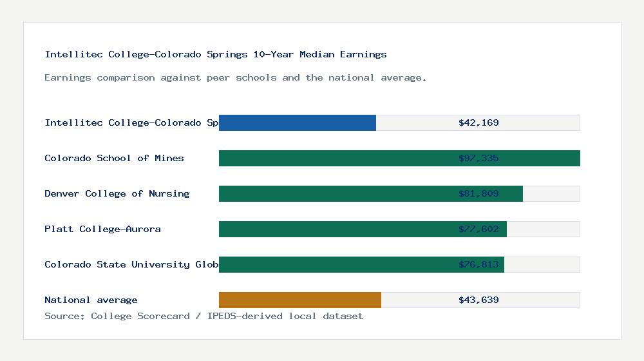Click the 'Source: College Scorecard / IPEDS-derived' footnote
Viewport: 644px width, 361px height.
[x=204, y=316]
